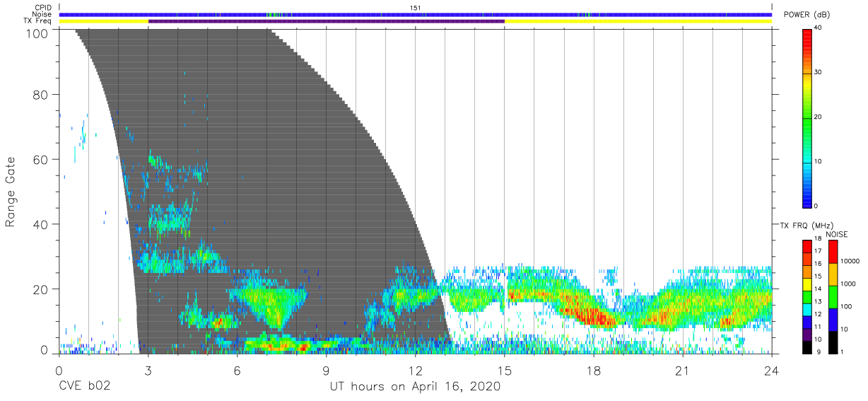Click the 40 tick on Range Gate axis
The height and width of the screenshot is (401, 868).
[x=40, y=224]
